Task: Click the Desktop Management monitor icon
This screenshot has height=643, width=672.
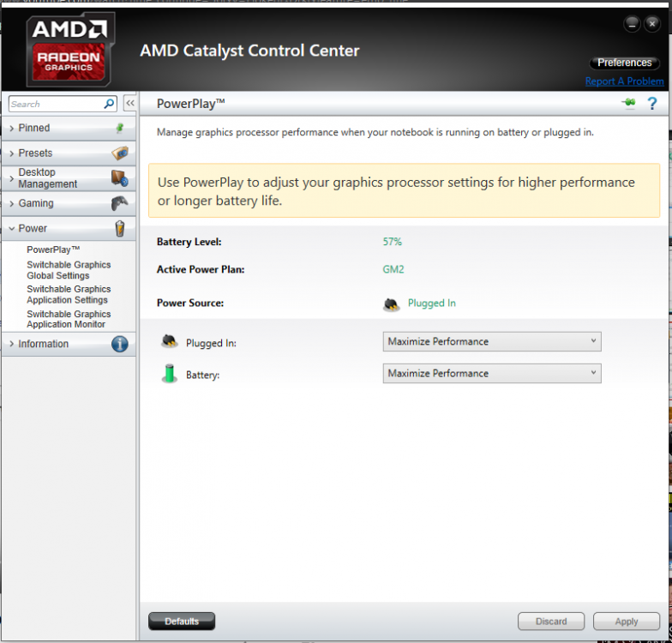Action: pyautogui.click(x=120, y=178)
